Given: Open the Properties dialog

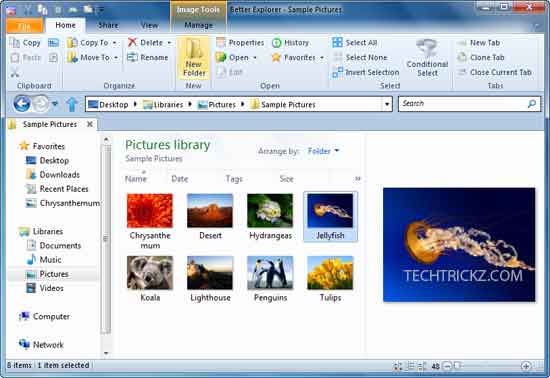Looking at the screenshot, I should click(x=240, y=43).
